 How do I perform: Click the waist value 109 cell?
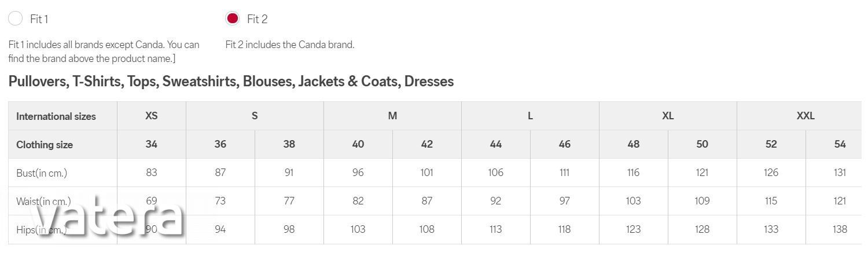click(x=702, y=201)
